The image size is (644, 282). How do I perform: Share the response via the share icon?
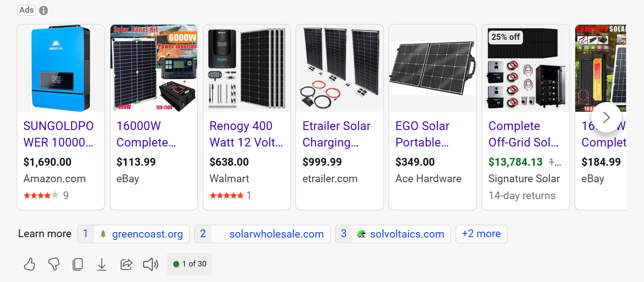tap(126, 264)
